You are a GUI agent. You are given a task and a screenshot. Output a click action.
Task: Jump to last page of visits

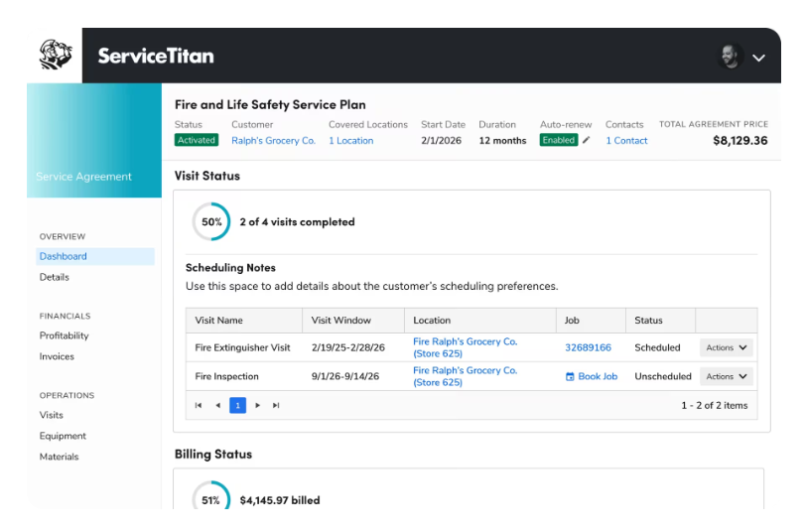pyautogui.click(x=276, y=405)
